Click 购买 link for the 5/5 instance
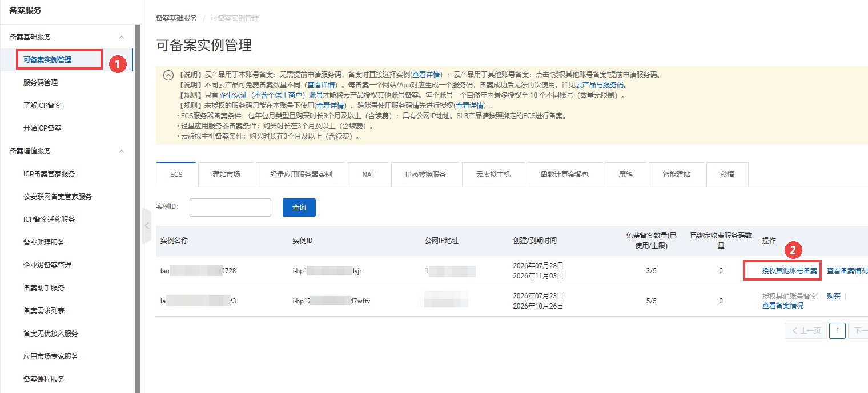 click(834, 297)
